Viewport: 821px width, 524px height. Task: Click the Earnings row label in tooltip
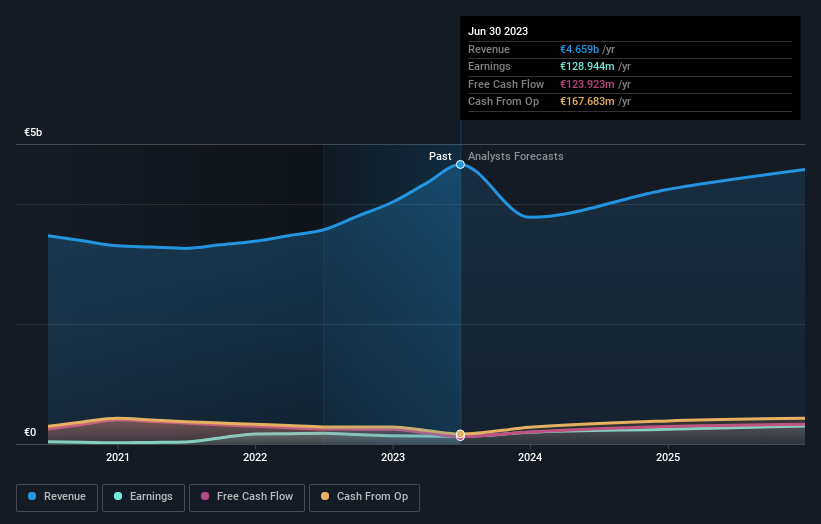coord(489,66)
